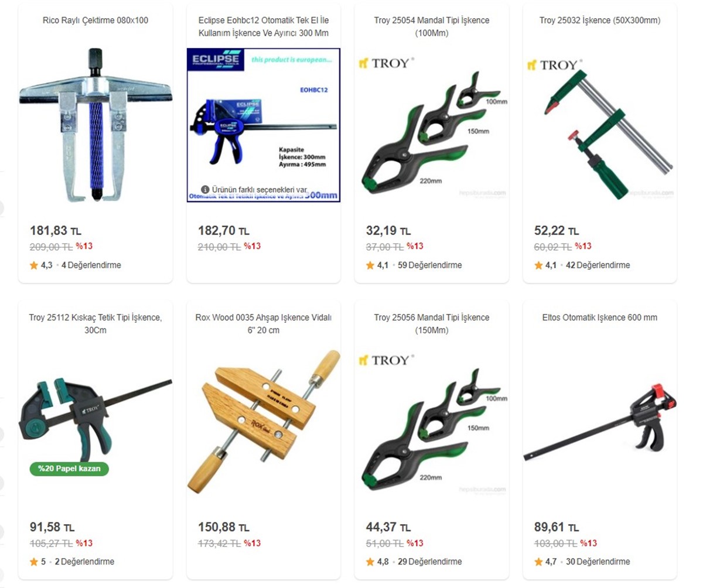Open the Eltos Otomatik İşkence 600 mm image
Image resolution: width=703 pixels, height=588 pixels.
coord(600,422)
